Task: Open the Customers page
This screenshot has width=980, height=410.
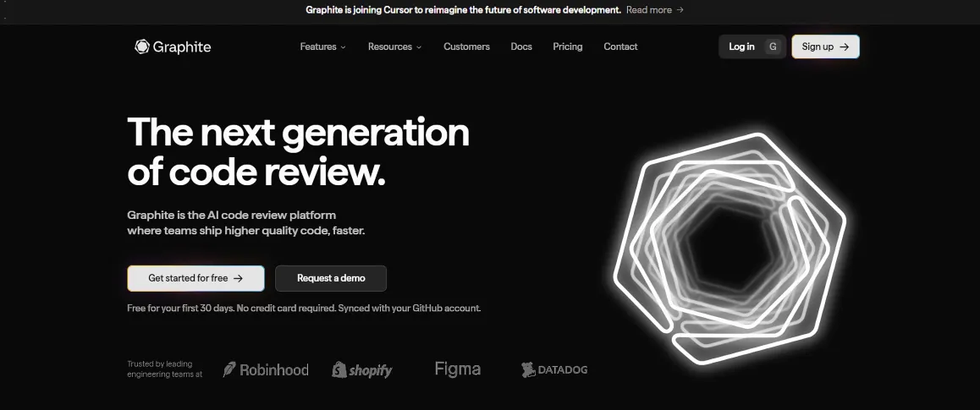Action: 466,46
